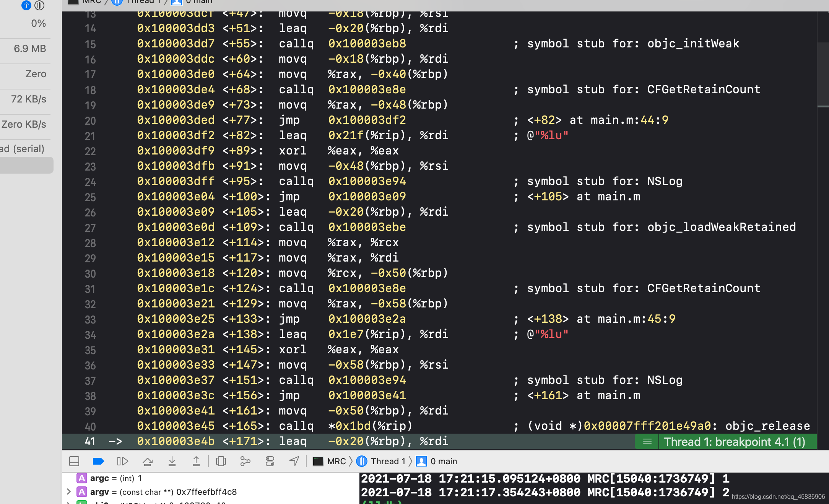Click the objc_release comment on line 40
The height and width of the screenshot is (504, 829).
[668, 426]
